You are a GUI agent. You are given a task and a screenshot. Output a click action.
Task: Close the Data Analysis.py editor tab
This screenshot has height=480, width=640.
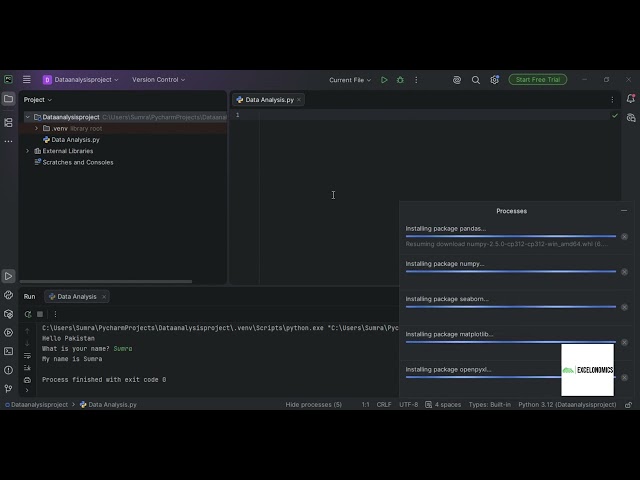pyautogui.click(x=299, y=100)
